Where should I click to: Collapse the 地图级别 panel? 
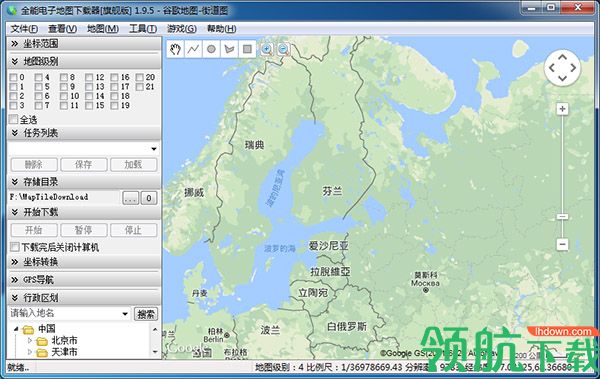click(84, 61)
